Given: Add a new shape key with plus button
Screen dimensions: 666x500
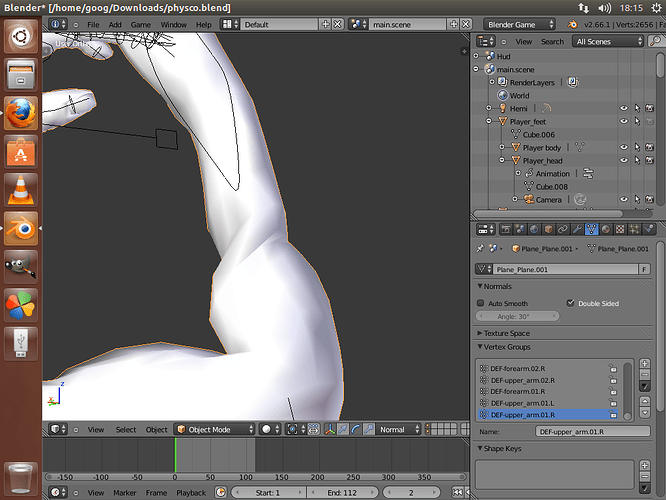Looking at the screenshot, I should pos(644,466).
